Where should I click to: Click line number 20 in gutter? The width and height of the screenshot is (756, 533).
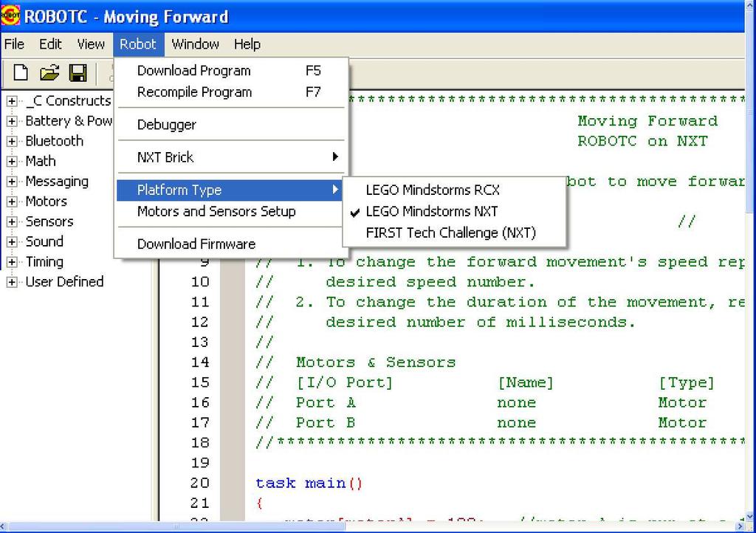[200, 483]
